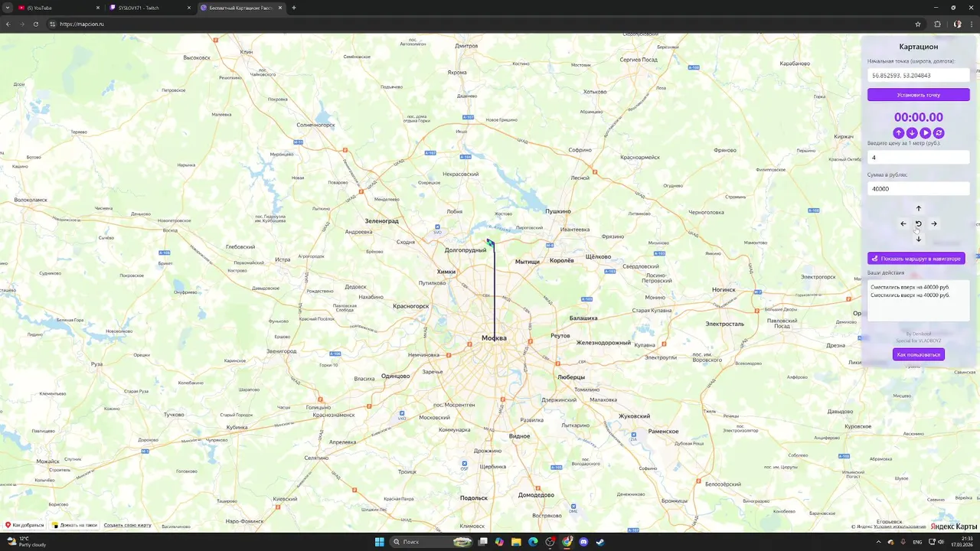This screenshot has height=551, width=980.
Task: Focus the starting coordinates input field
Action: pyautogui.click(x=918, y=76)
